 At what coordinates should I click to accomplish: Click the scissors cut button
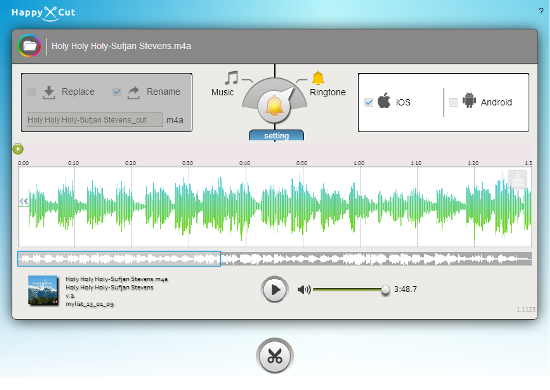click(275, 356)
